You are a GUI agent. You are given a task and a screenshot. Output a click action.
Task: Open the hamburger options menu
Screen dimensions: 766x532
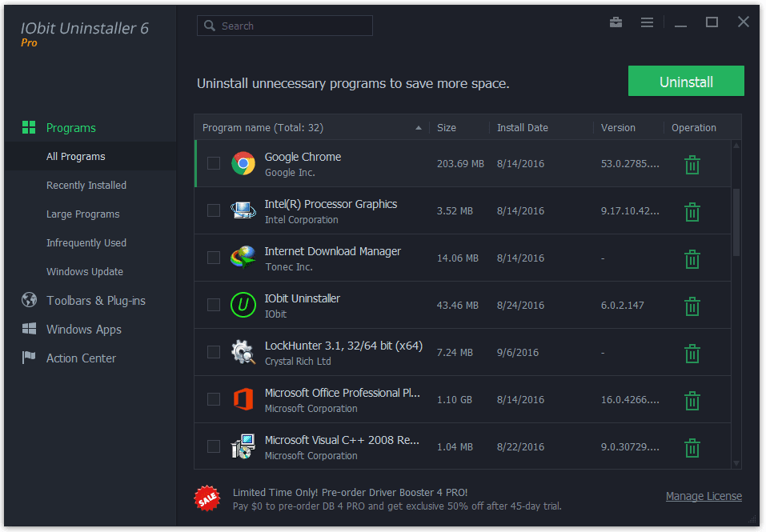pyautogui.click(x=647, y=22)
